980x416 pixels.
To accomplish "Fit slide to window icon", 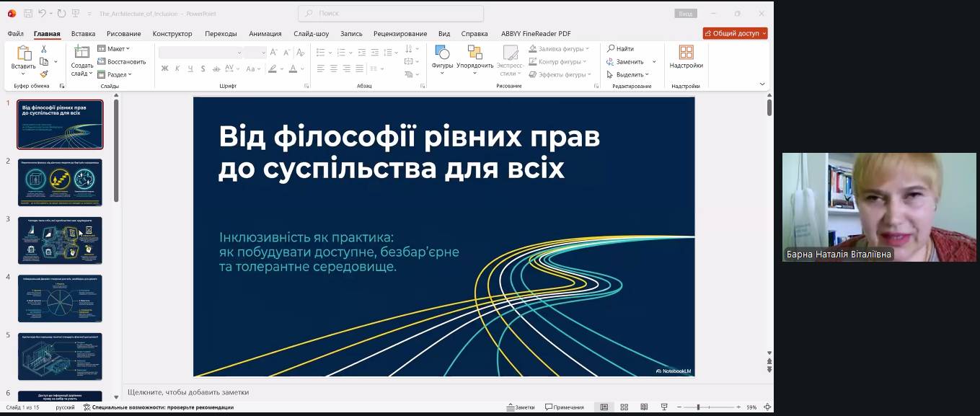I will [767, 407].
